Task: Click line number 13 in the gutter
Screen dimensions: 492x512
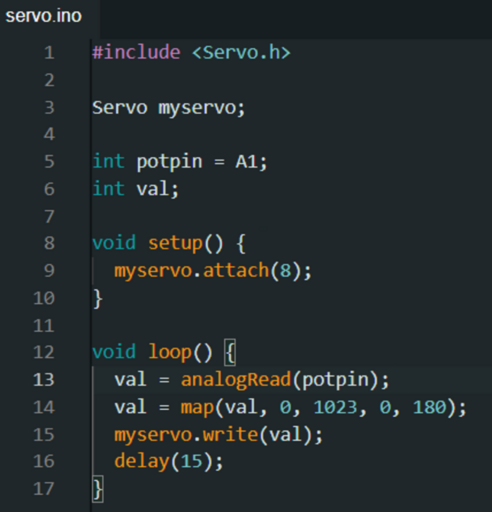Action: [44, 380]
